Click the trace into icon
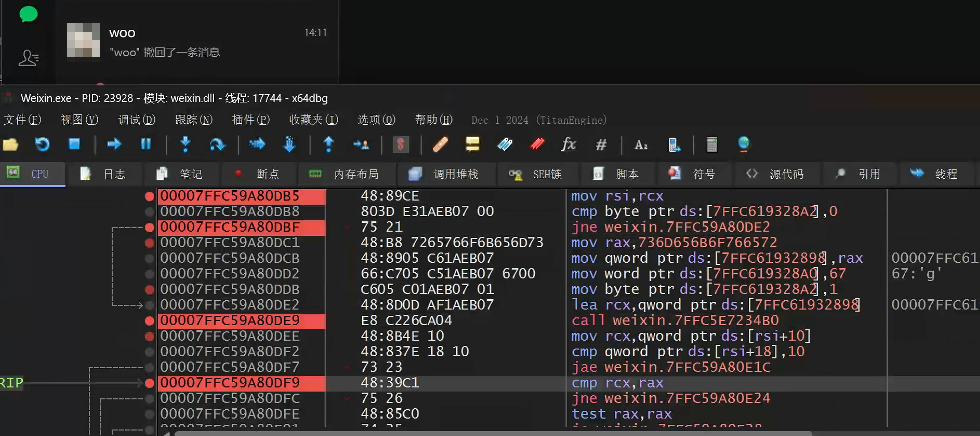The height and width of the screenshot is (436, 980). click(257, 144)
